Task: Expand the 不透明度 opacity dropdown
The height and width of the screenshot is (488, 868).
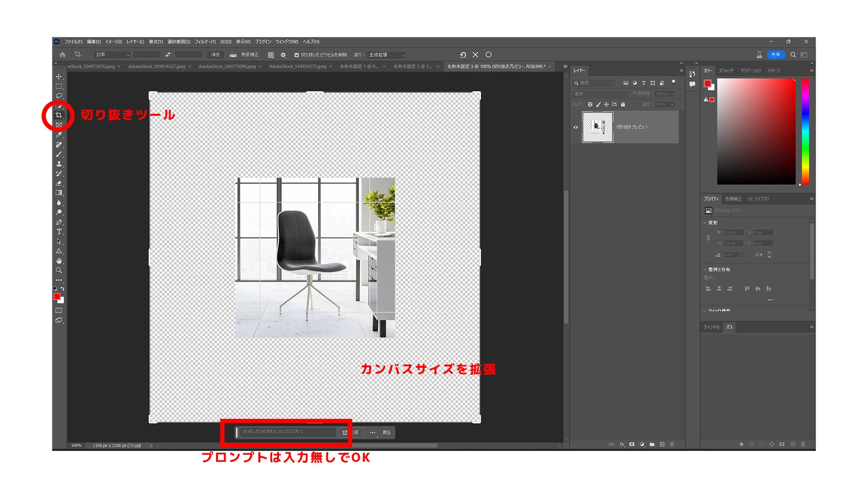Action: click(x=672, y=94)
